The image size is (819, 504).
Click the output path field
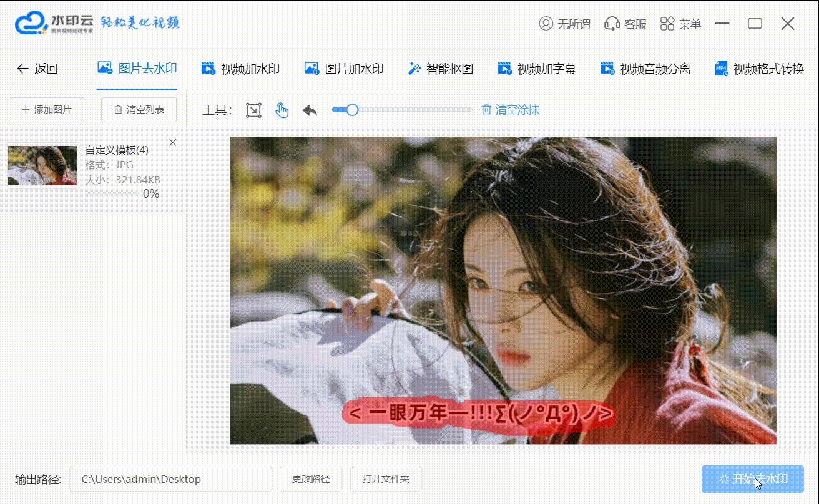170,479
